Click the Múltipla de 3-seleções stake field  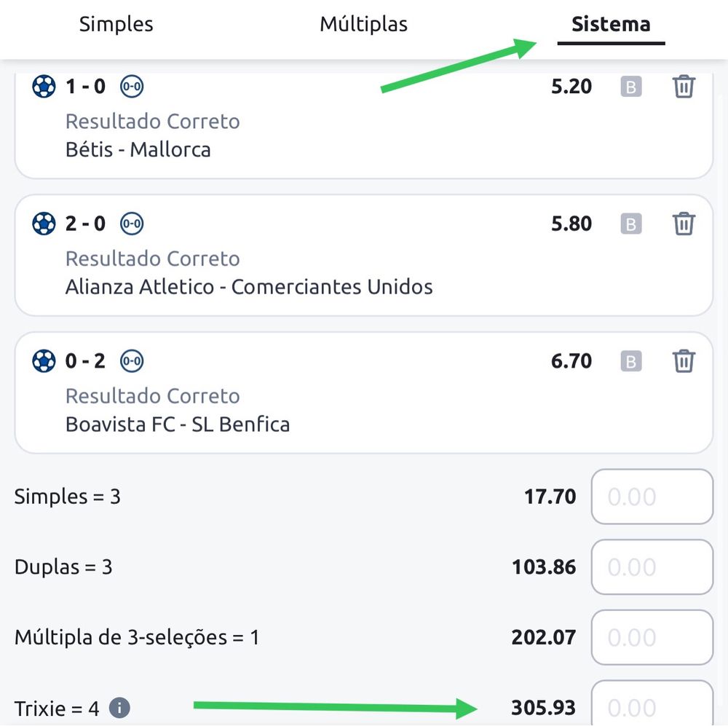652,638
